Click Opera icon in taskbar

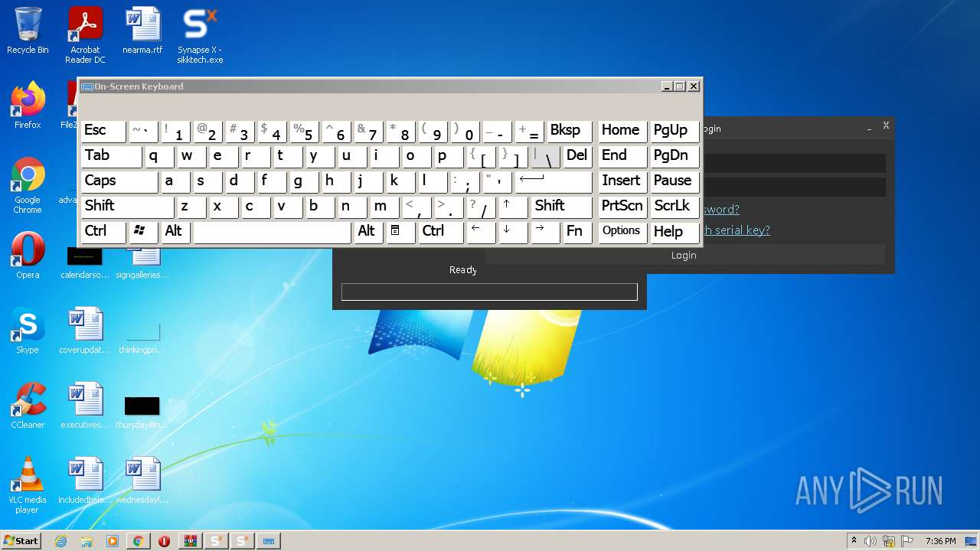click(164, 541)
